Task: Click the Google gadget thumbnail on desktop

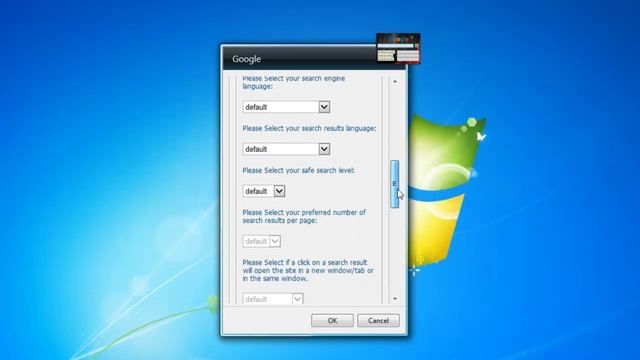Action: click(x=398, y=49)
